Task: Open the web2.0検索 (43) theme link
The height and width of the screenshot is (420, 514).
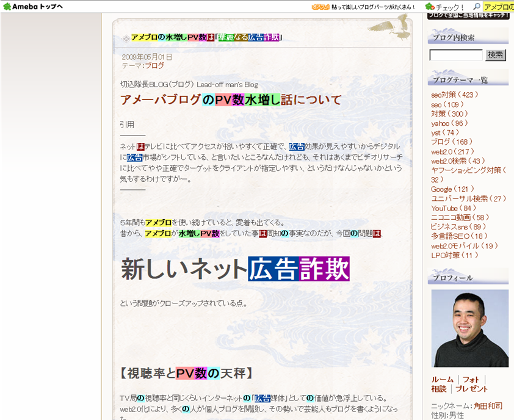Action: tap(458, 161)
